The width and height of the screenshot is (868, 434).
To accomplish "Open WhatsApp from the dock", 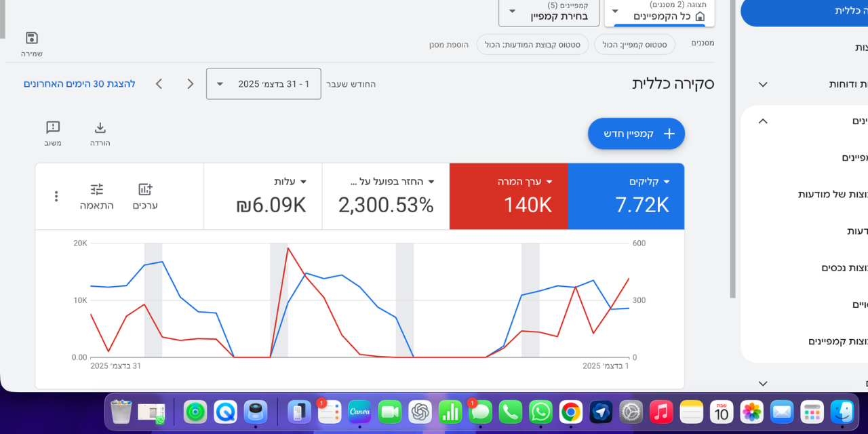I will (541, 412).
